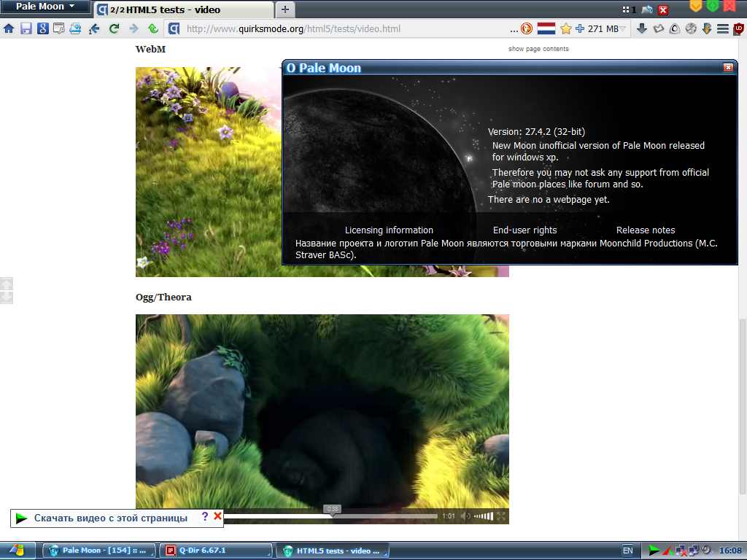Click the yellow bookmark-shaped minimize ribbon

pos(695,6)
